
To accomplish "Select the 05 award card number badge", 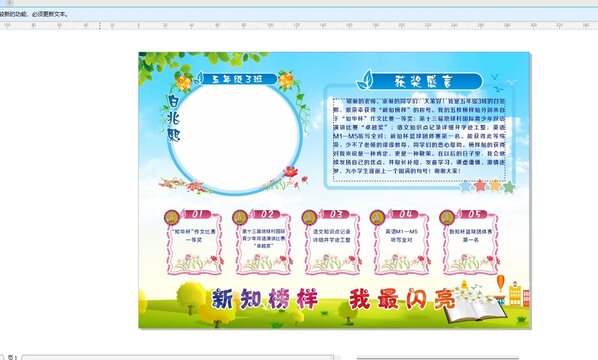I will pyautogui.click(x=473, y=214).
